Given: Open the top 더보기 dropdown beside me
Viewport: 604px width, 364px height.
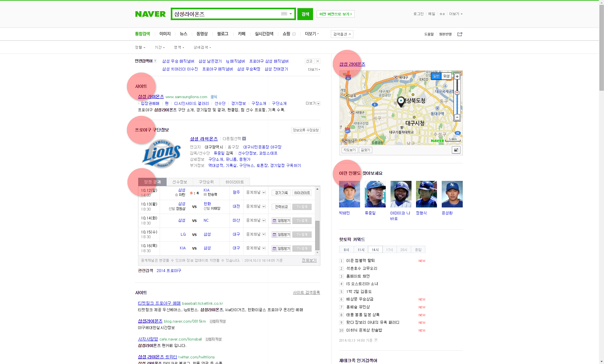Looking at the screenshot, I should 456,14.
